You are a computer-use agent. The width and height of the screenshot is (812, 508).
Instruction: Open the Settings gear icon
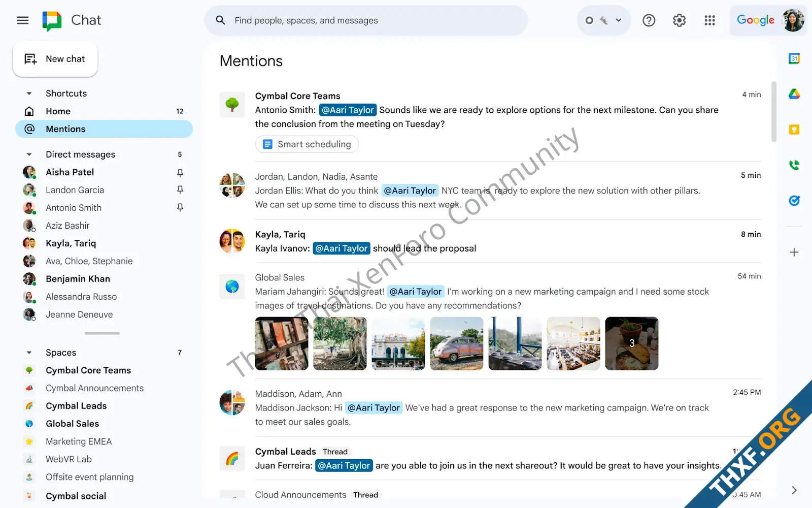point(679,20)
